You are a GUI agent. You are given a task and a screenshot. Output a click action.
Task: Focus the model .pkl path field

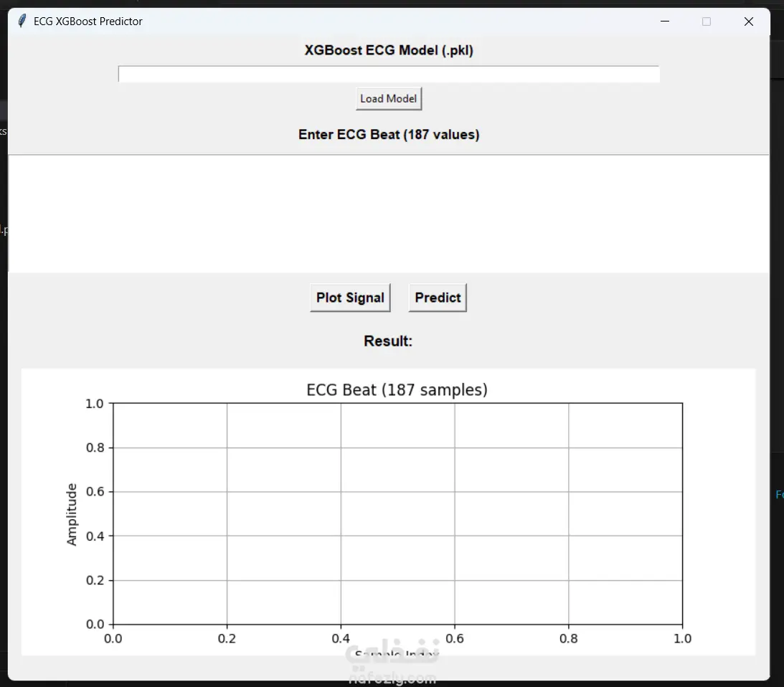pos(389,74)
